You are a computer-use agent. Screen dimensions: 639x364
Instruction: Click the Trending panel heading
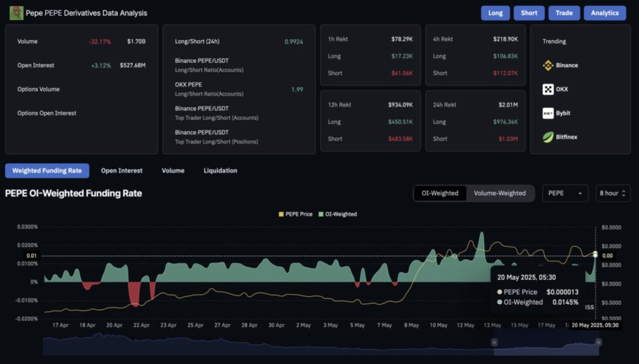pyautogui.click(x=554, y=42)
